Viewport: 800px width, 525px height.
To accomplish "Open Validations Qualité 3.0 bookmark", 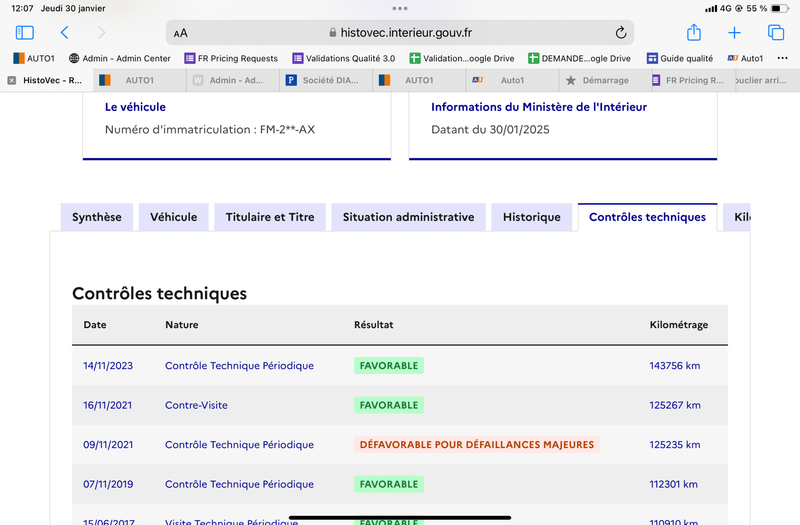I will 344,58.
